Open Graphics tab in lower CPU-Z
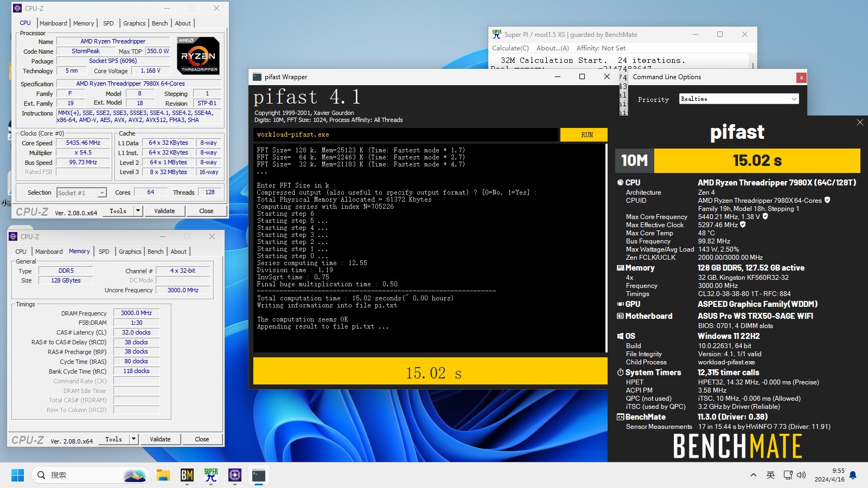This screenshot has width=868, height=488. pos(130,252)
